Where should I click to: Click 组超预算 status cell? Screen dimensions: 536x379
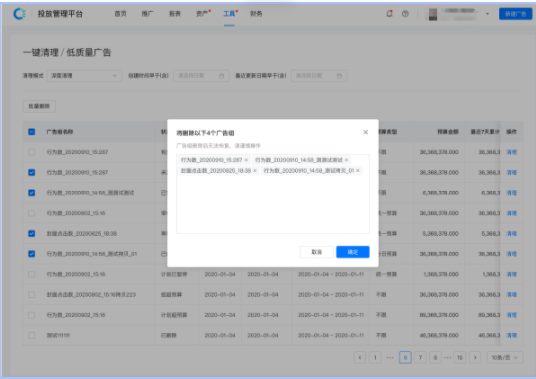(172, 295)
